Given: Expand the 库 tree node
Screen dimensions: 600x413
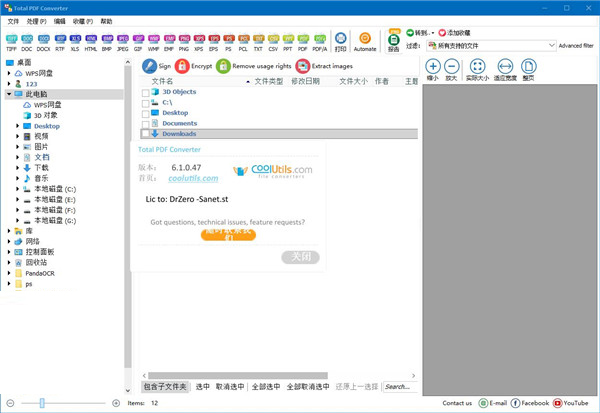Looking at the screenshot, I should 9,231.
